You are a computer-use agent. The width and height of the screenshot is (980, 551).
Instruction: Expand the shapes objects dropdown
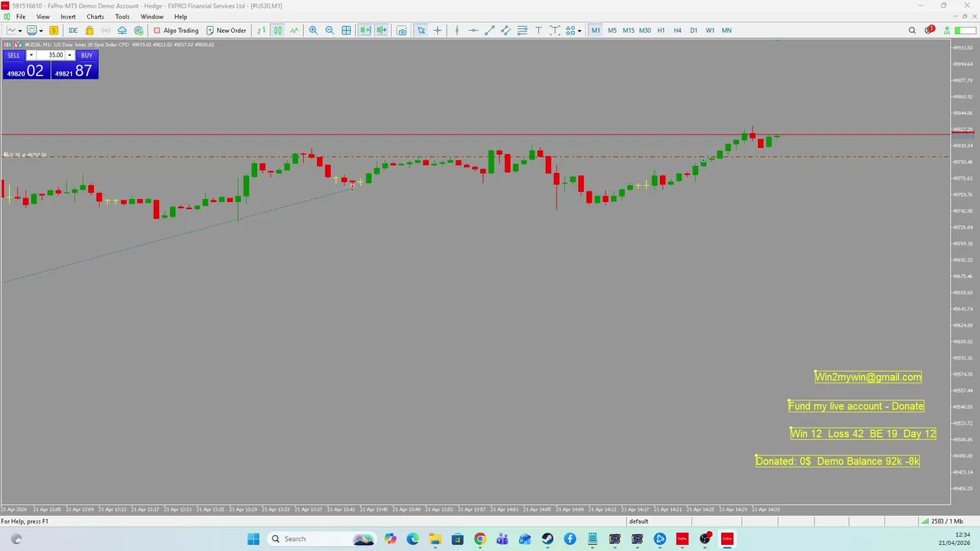[580, 31]
